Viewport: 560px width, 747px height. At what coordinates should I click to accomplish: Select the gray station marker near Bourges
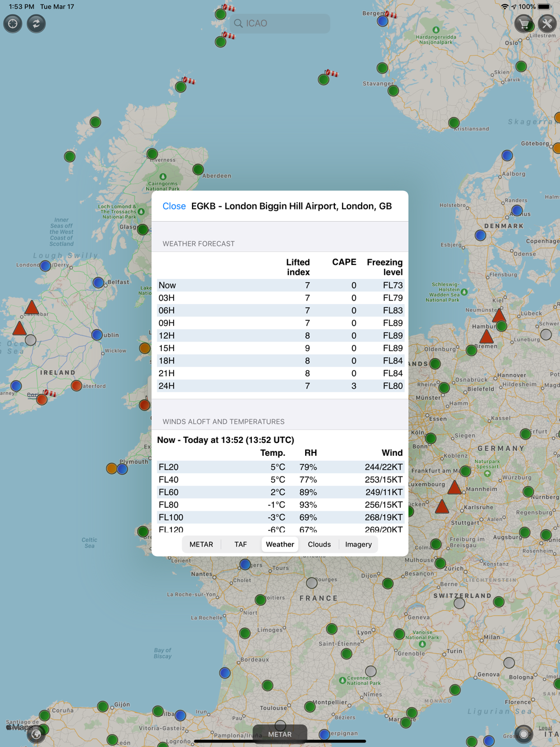pos(312,583)
